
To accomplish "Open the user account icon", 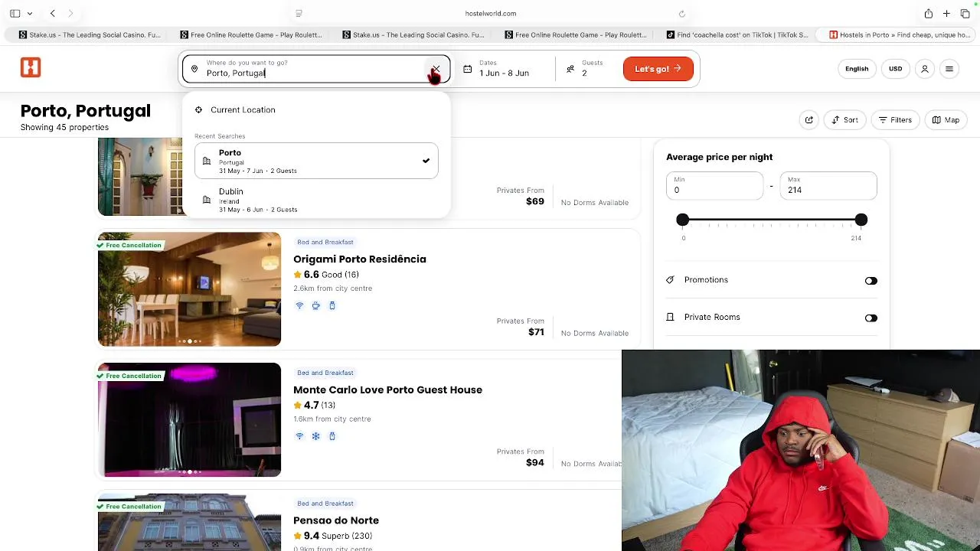I will (x=925, y=69).
